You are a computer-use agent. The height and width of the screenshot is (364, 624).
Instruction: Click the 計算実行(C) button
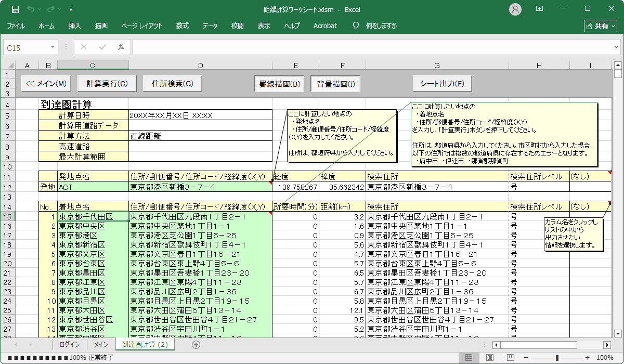(x=107, y=83)
